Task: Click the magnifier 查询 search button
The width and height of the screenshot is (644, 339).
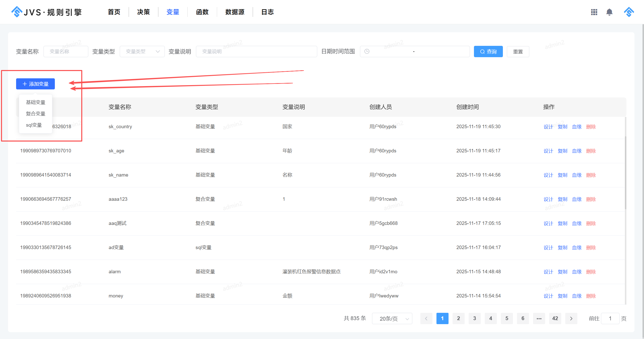Action: click(488, 51)
